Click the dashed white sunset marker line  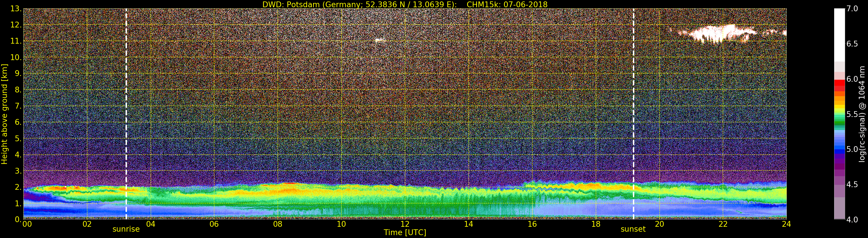633,114
